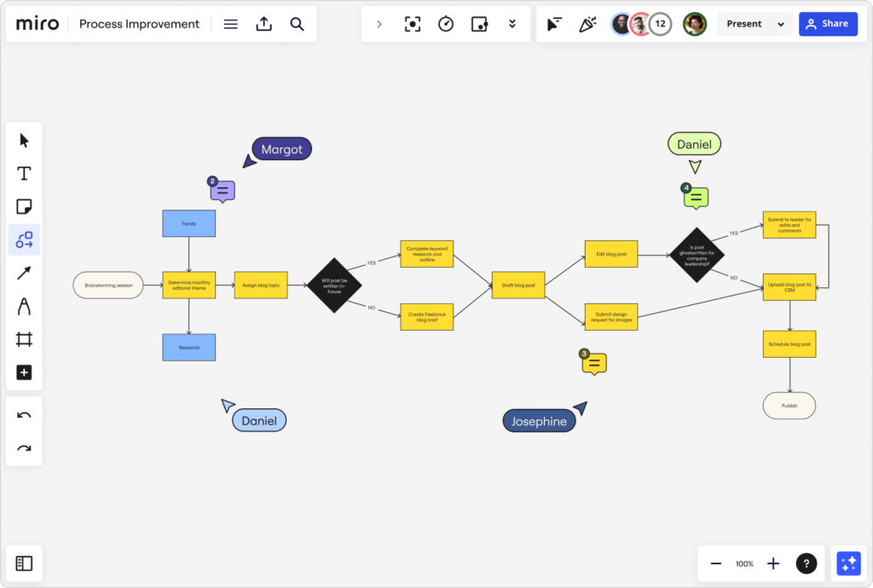This screenshot has height=588, width=873.
Task: Select the connection line tool
Action: coord(24,273)
